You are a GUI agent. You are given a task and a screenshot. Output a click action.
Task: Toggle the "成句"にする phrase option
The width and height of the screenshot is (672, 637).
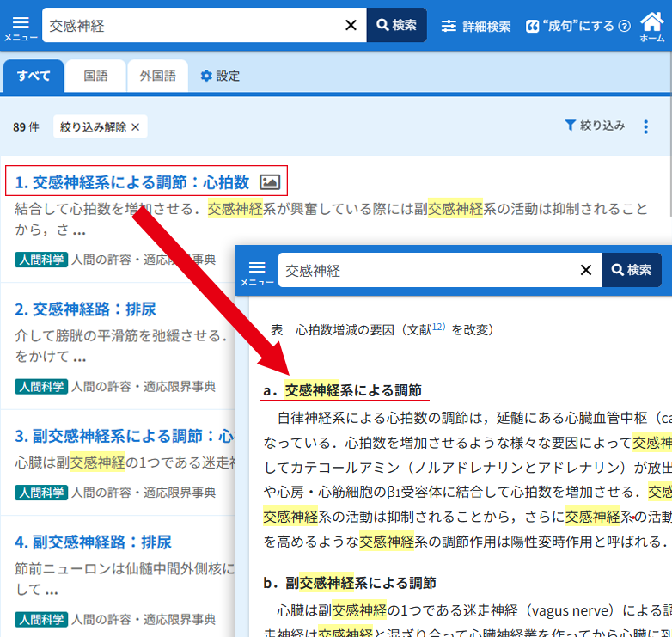pyautogui.click(x=577, y=27)
